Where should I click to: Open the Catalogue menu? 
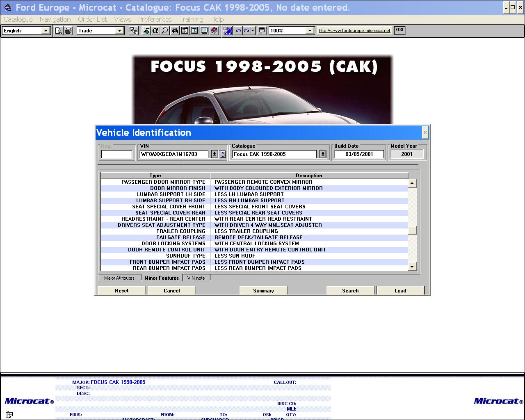[x=18, y=19]
